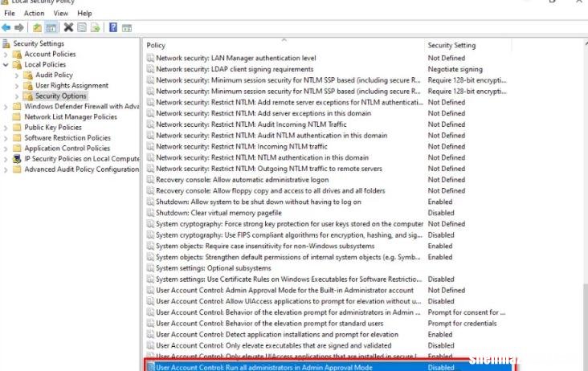
Task: Click the Audit Policy folder icon
Action: (28, 75)
